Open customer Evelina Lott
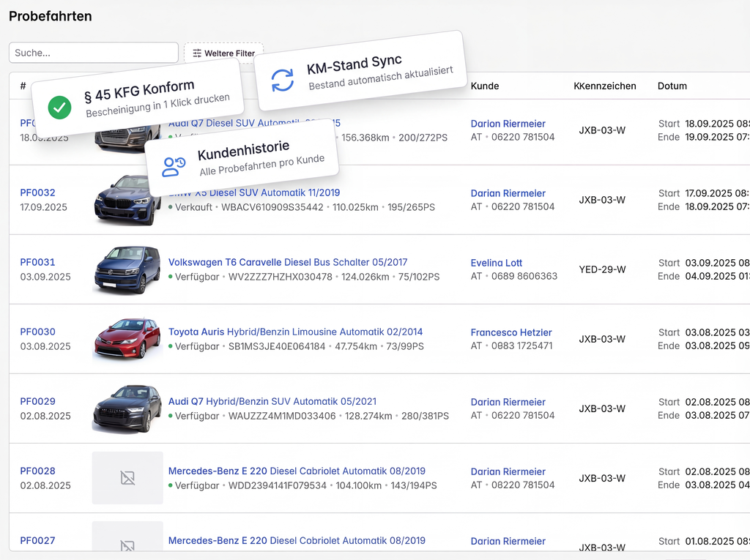 point(497,263)
